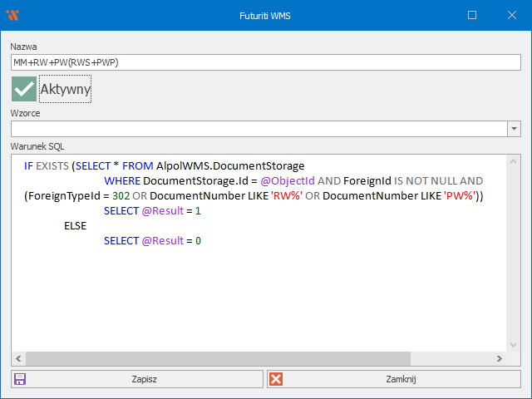532x399 pixels.
Task: Click the right arrow of horizontal scrollbar
Action: point(500,358)
